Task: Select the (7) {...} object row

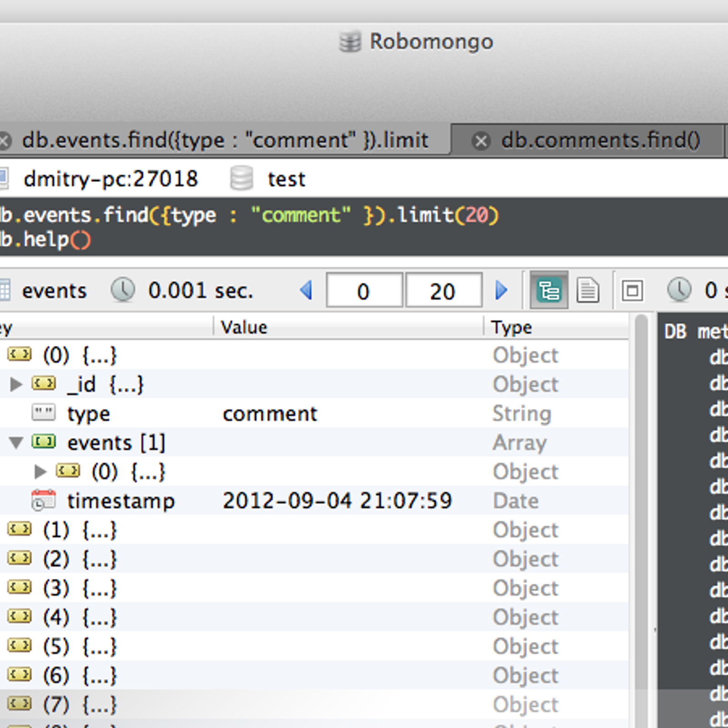Action: [x=314, y=704]
